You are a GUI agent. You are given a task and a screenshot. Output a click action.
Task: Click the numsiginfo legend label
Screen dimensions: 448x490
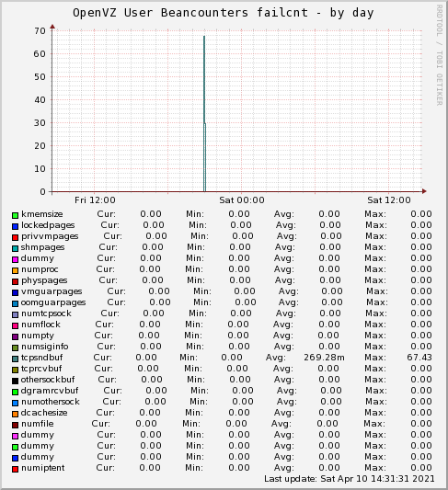pos(45,347)
